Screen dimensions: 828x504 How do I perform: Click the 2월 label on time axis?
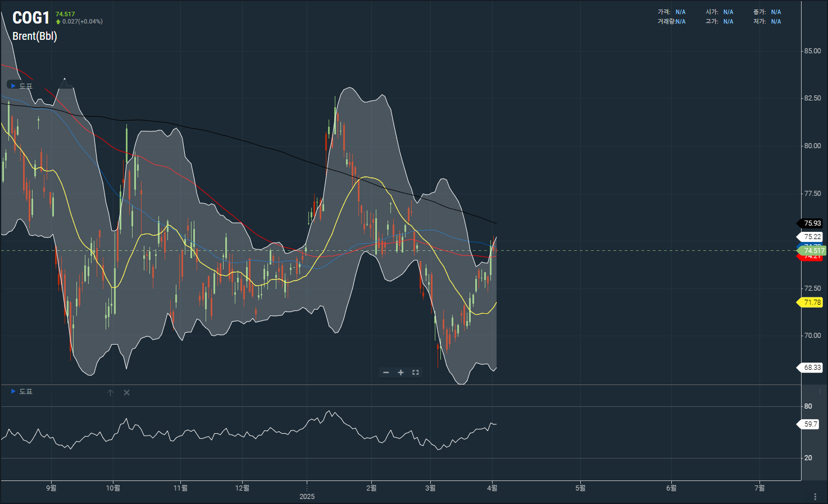(x=371, y=488)
